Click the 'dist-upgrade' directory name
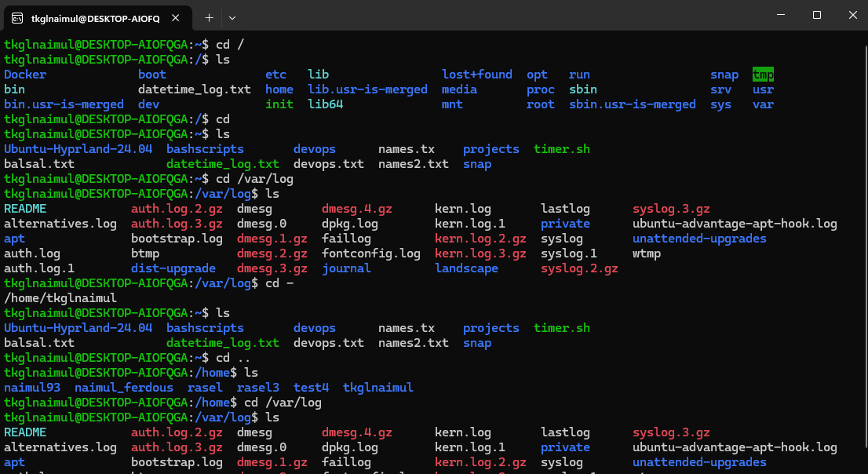The width and height of the screenshot is (868, 474). 173,268
